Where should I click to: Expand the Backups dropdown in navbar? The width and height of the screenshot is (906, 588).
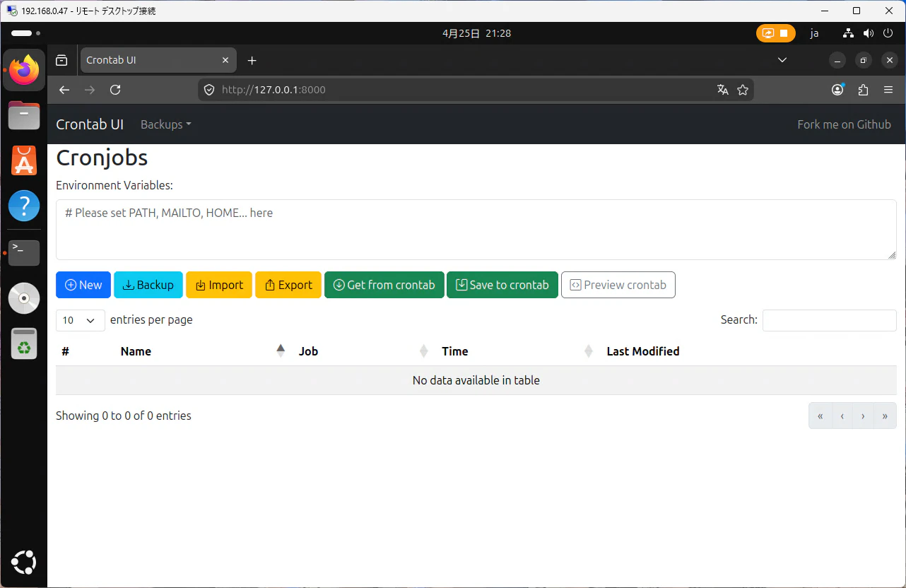click(x=166, y=124)
